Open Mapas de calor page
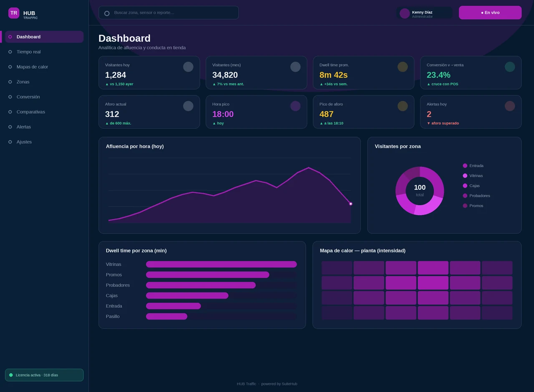The width and height of the screenshot is (534, 392). pos(44,67)
